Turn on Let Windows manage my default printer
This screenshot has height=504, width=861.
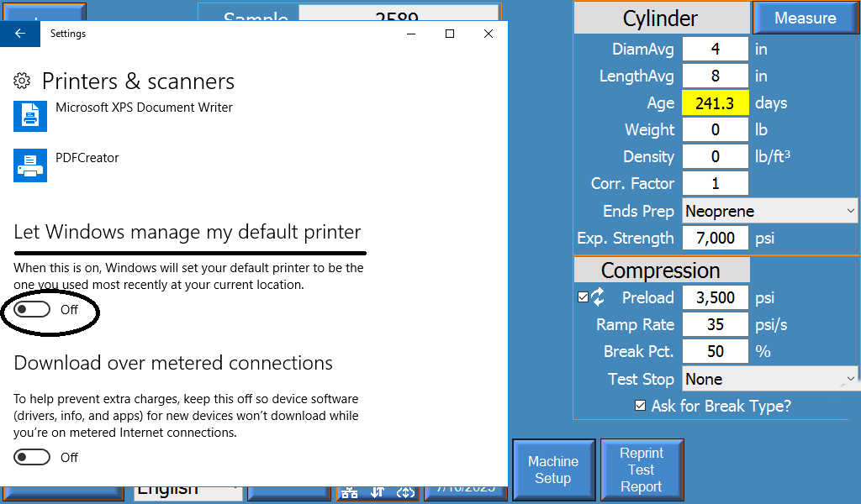(32, 310)
